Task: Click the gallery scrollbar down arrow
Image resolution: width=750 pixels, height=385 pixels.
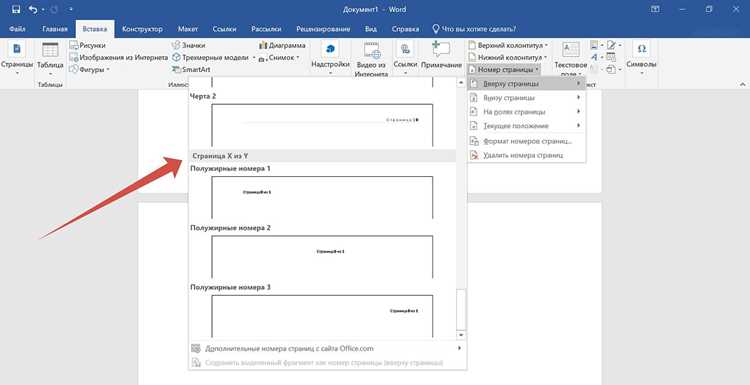Action: [x=461, y=335]
